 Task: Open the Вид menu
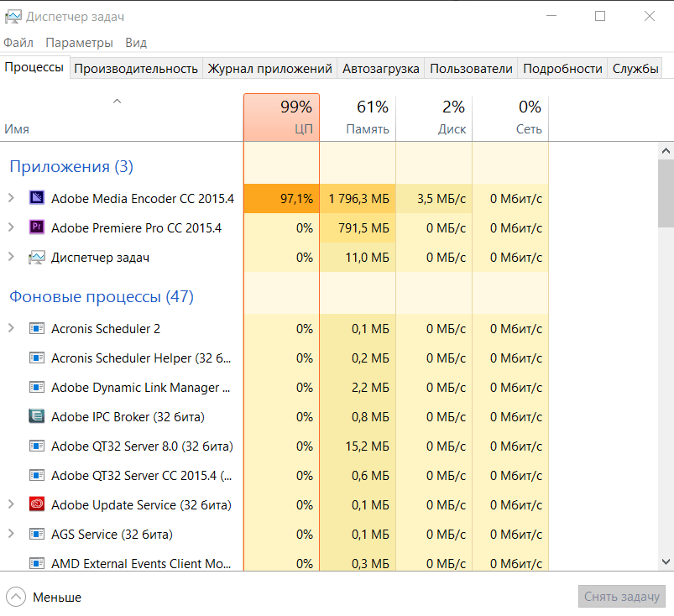[136, 43]
